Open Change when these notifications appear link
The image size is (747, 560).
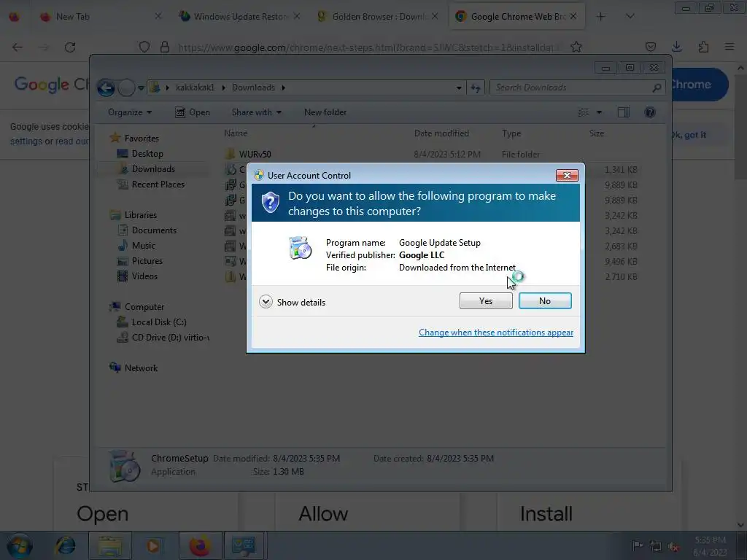(x=495, y=332)
